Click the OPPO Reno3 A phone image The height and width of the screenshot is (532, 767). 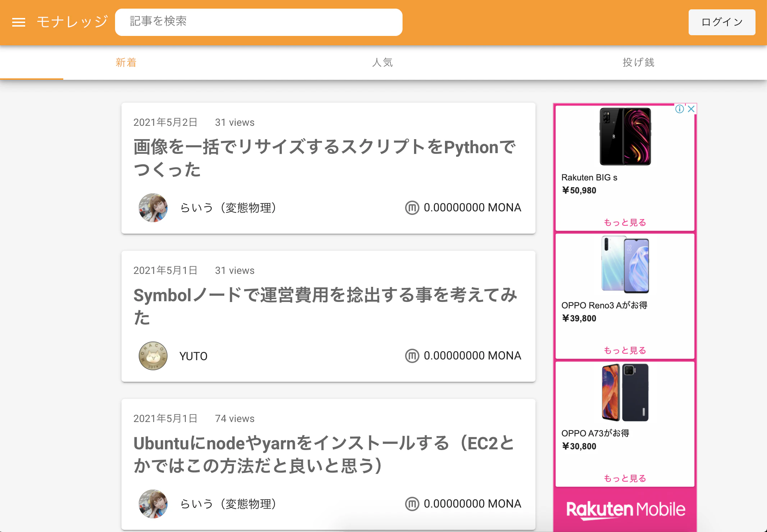[x=625, y=265]
